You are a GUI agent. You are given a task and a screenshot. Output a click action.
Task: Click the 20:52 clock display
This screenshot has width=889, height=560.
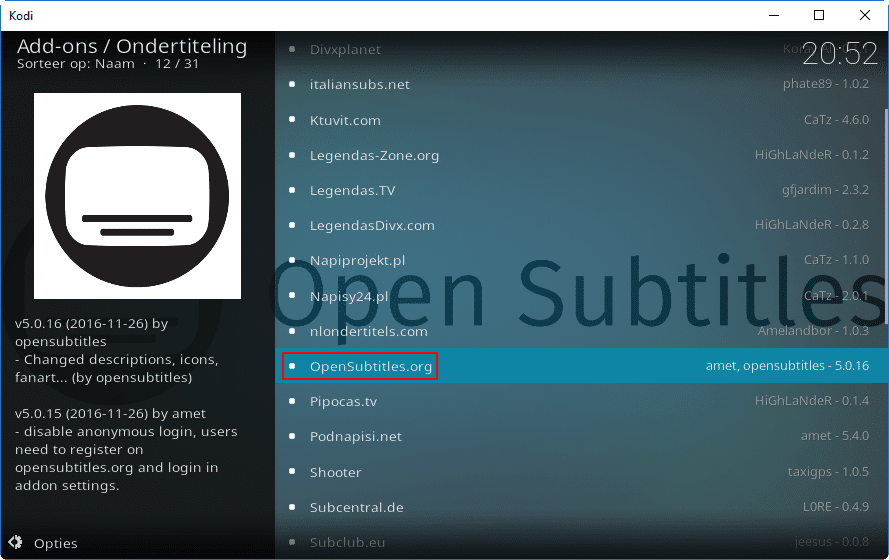[x=840, y=54]
